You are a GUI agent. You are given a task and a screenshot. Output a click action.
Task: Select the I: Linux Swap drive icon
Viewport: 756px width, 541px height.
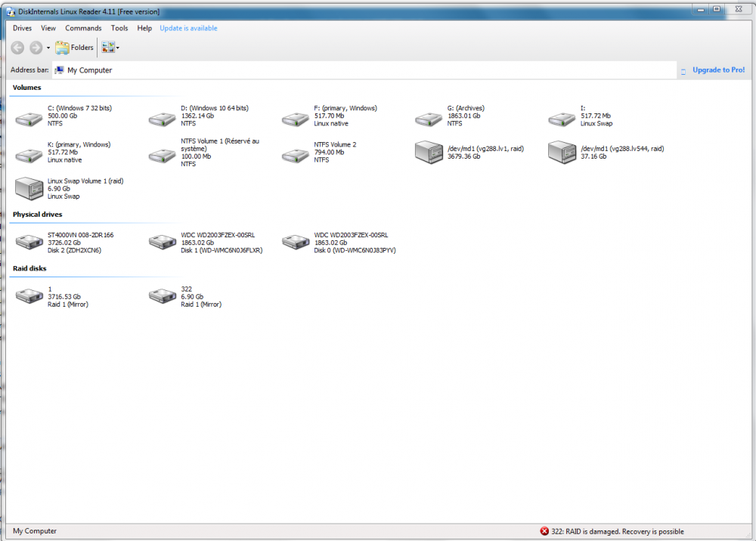562,119
